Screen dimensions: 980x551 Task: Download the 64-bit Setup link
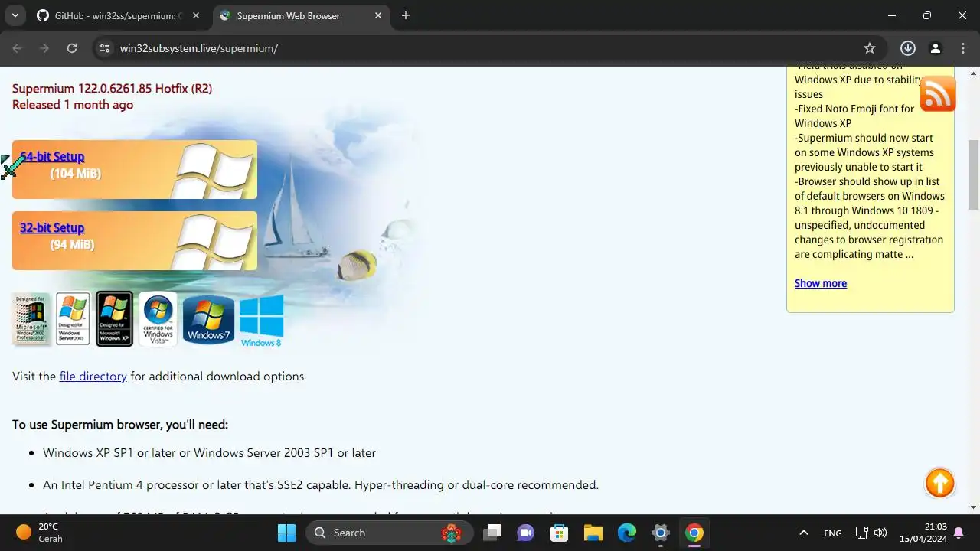coord(52,157)
